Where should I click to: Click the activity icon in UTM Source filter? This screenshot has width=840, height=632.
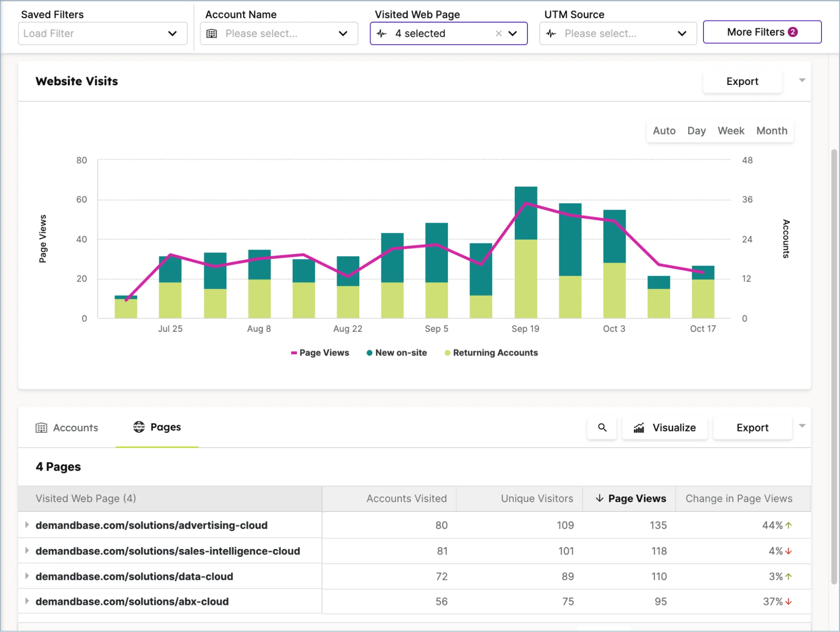click(x=551, y=33)
